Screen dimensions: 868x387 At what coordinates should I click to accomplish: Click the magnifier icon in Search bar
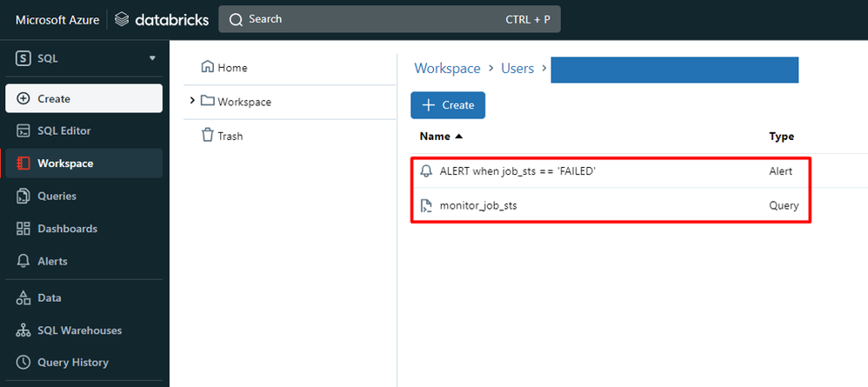pos(237,19)
